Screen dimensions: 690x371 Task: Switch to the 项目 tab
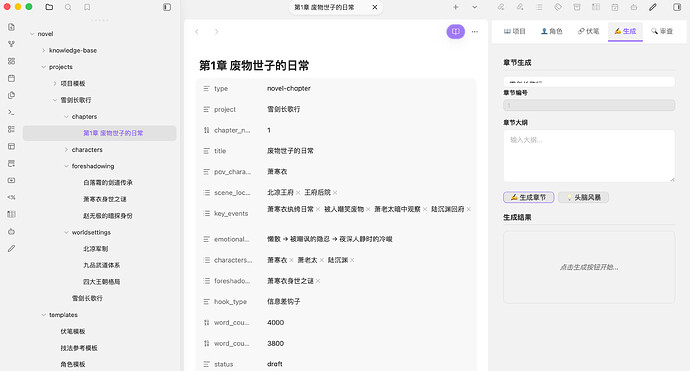pyautogui.click(x=514, y=31)
